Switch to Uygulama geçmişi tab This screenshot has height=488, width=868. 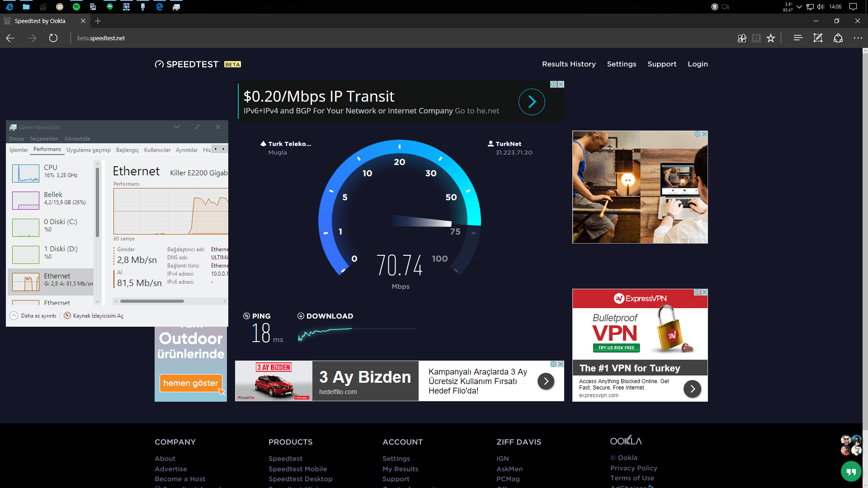coord(89,150)
